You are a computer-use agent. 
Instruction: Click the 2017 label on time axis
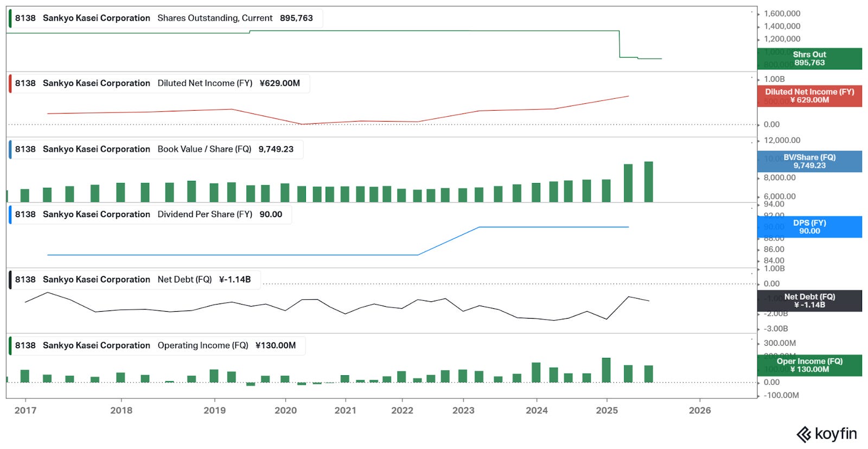pyautogui.click(x=25, y=410)
